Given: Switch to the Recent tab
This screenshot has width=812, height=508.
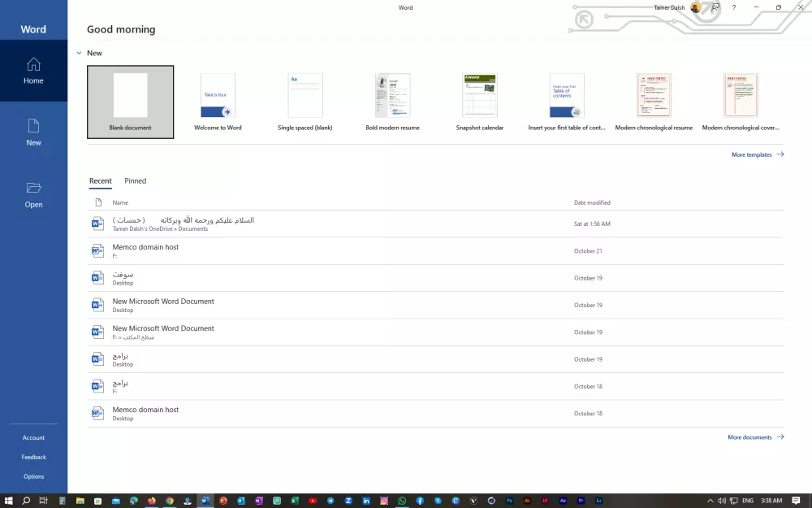Looking at the screenshot, I should 101,181.
